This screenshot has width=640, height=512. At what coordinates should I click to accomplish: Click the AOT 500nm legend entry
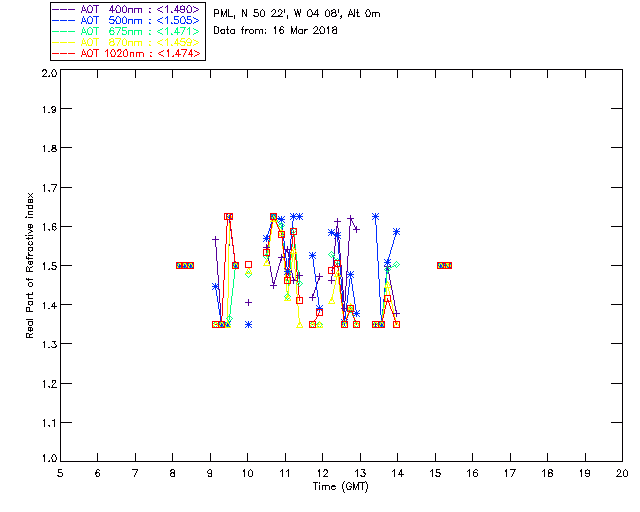coord(126,20)
